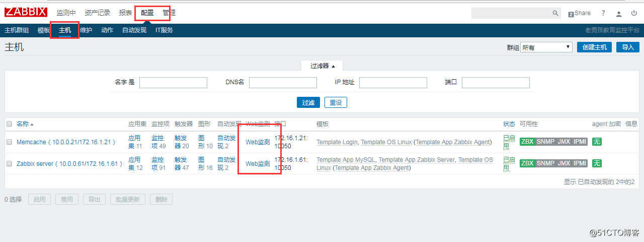Switch to the IT服务 submenu tab
644x242 pixels.
[x=164, y=30]
